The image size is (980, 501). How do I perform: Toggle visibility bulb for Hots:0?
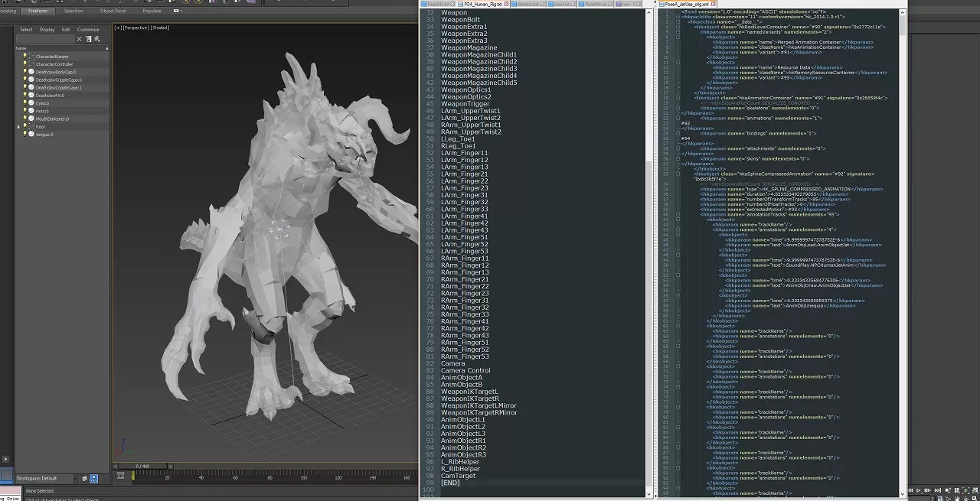(24, 110)
